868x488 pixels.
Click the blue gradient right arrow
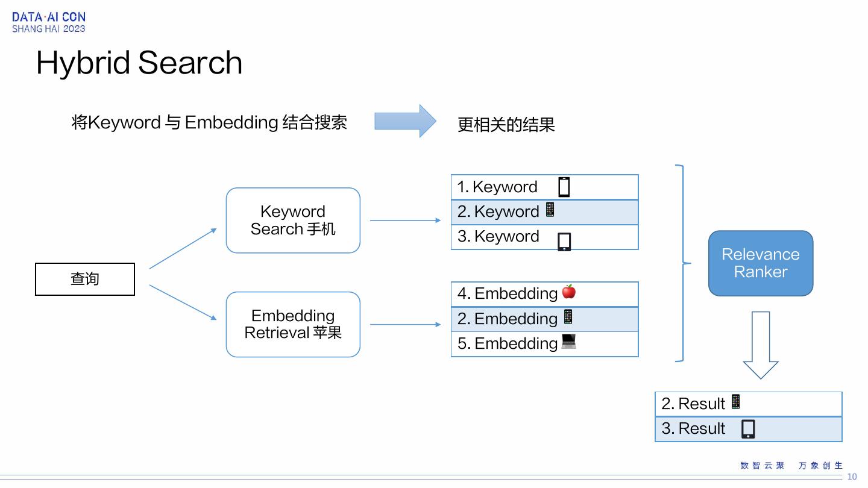[405, 121]
